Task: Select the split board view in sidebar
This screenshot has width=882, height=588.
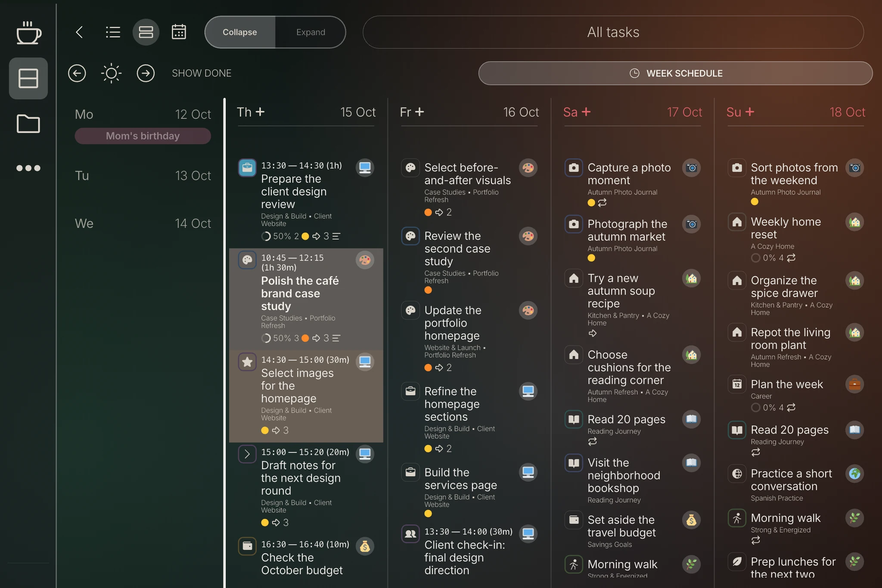Action: tap(28, 78)
